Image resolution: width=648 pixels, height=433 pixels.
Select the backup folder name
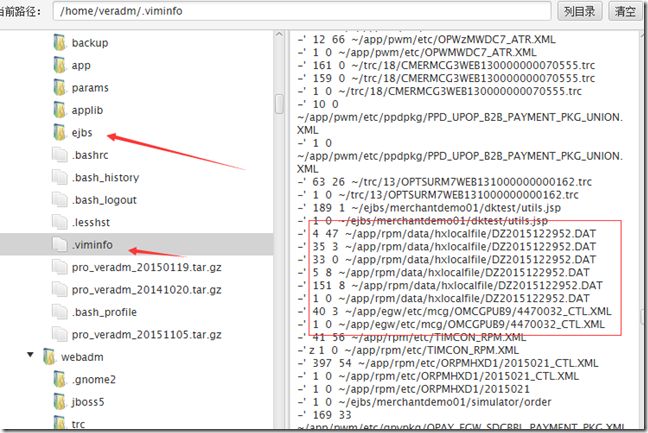(90, 43)
